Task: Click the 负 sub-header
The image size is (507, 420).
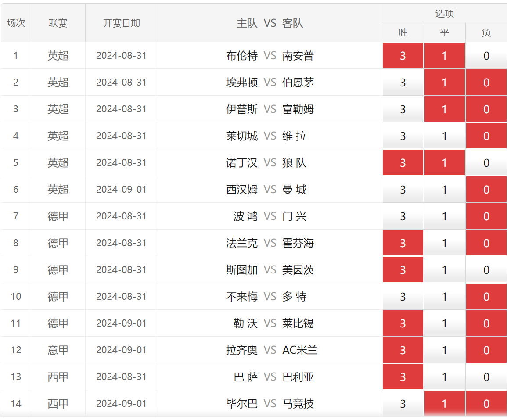Action: [x=486, y=32]
